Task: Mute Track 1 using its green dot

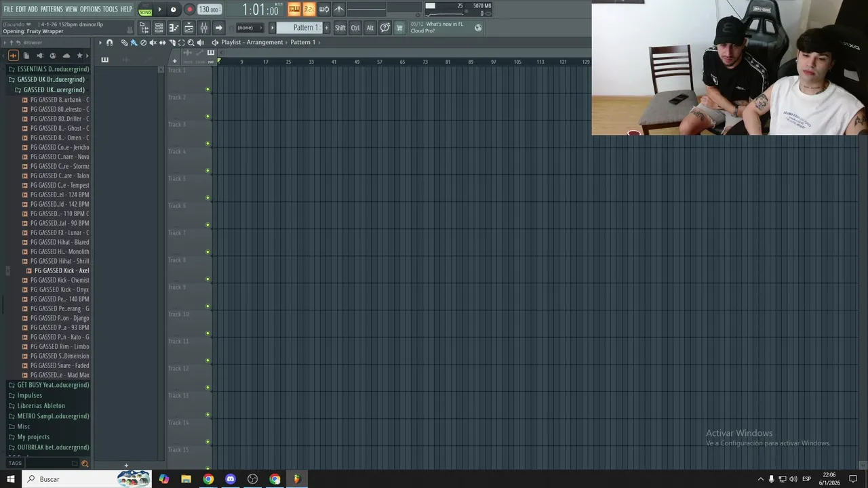Action: 208,89
